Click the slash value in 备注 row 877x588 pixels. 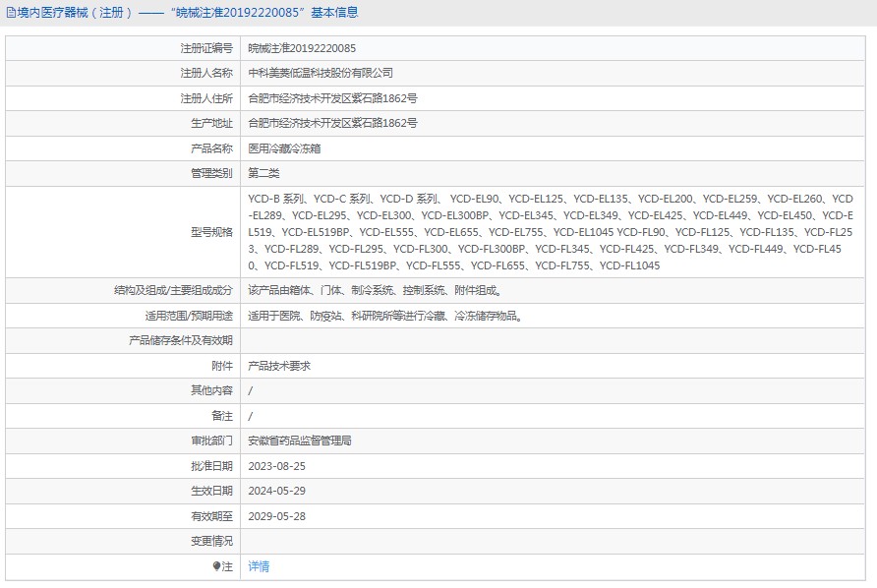coord(251,416)
